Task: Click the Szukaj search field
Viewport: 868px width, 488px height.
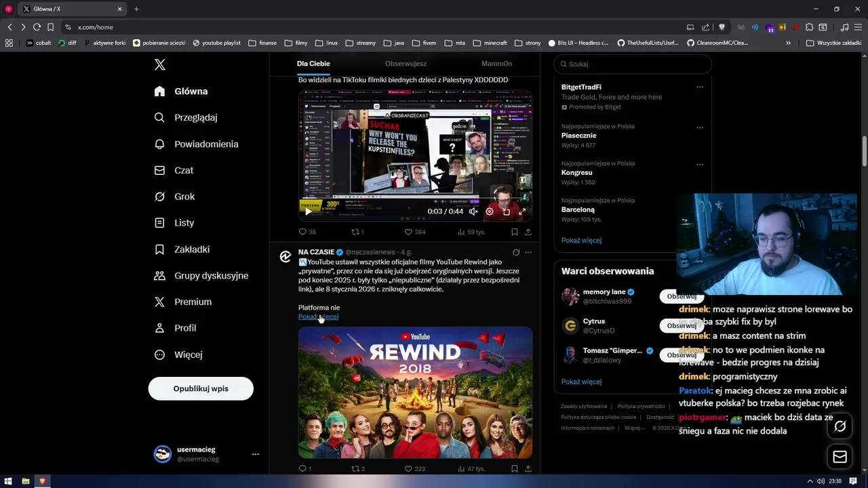Action: click(633, 64)
